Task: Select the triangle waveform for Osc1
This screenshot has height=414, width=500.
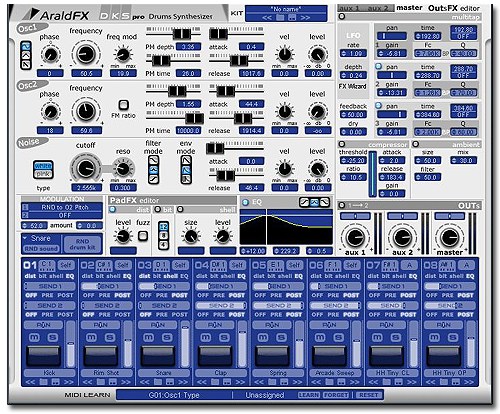Action: point(26,55)
